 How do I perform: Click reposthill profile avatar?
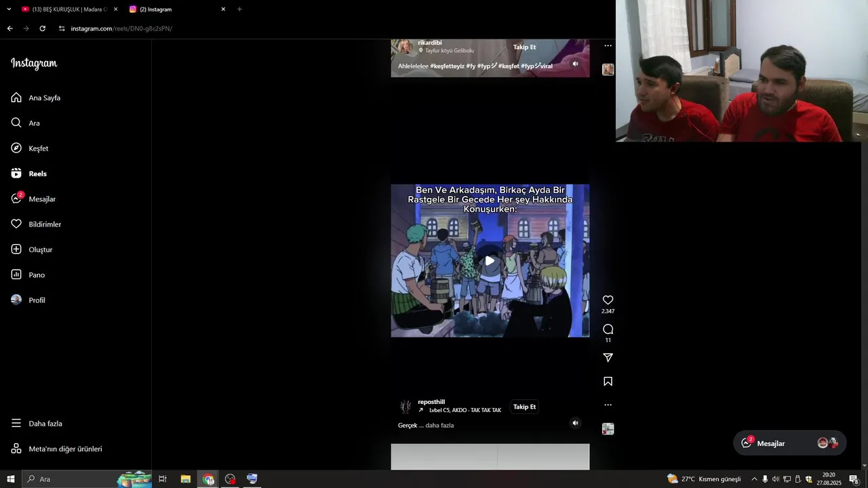coord(406,407)
